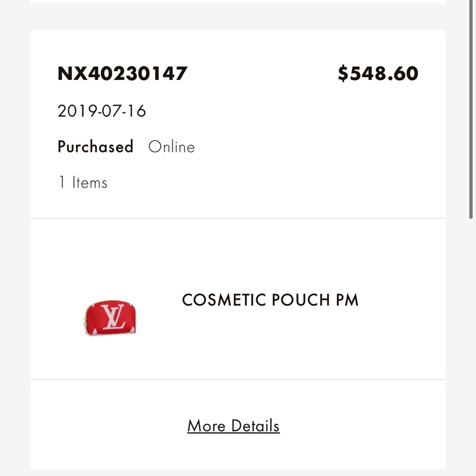476x476 pixels.
Task: Click the word Items in the order summary
Action: point(89,182)
